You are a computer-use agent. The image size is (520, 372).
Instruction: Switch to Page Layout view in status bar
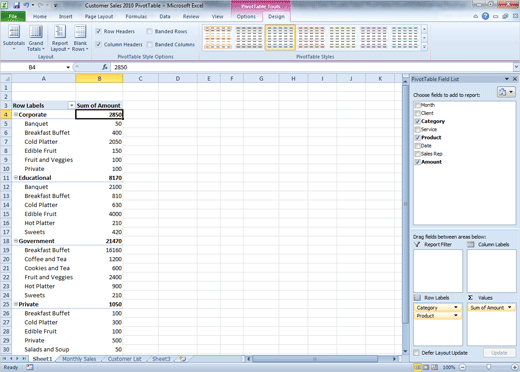pos(426,367)
